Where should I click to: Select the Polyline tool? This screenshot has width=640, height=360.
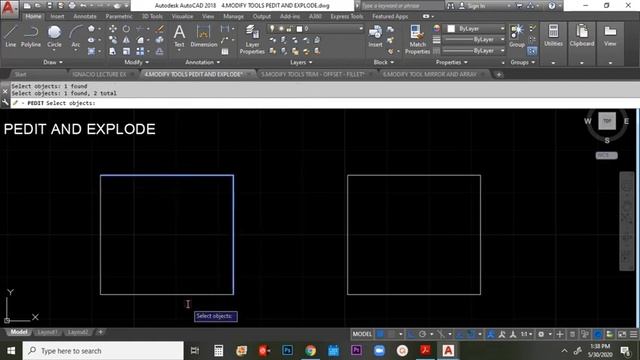tap(31, 36)
